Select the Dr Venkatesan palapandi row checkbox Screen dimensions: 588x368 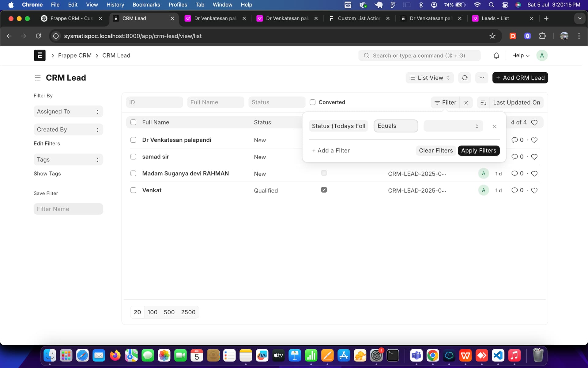click(x=133, y=140)
